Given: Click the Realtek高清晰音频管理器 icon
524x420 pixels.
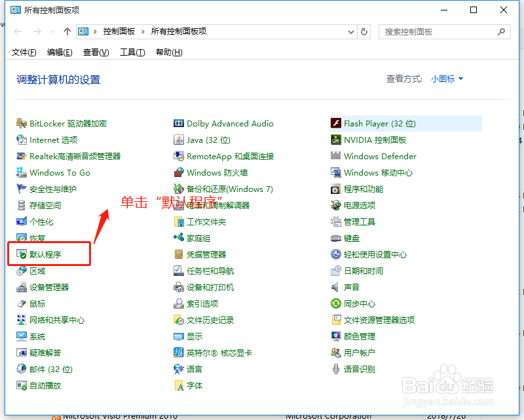Looking at the screenshot, I should [x=22, y=156].
